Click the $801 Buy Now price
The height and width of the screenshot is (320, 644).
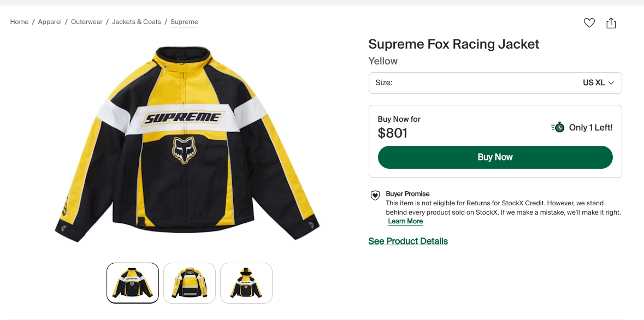(392, 133)
